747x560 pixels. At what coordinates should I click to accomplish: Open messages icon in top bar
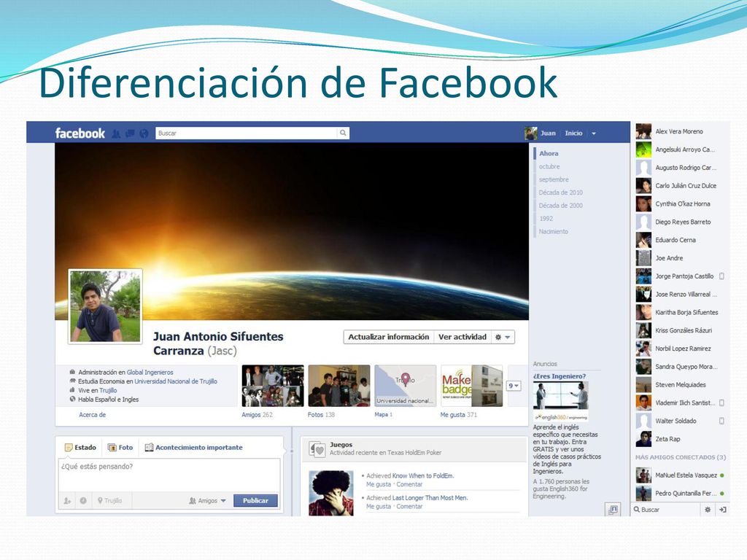point(130,134)
